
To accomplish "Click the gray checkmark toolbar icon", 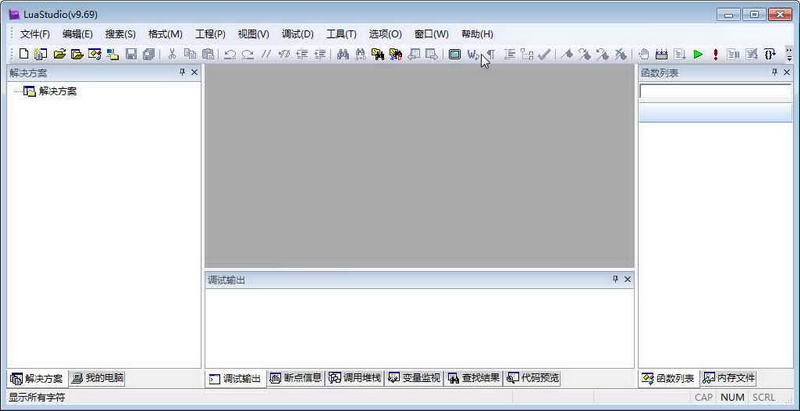I will (x=544, y=54).
